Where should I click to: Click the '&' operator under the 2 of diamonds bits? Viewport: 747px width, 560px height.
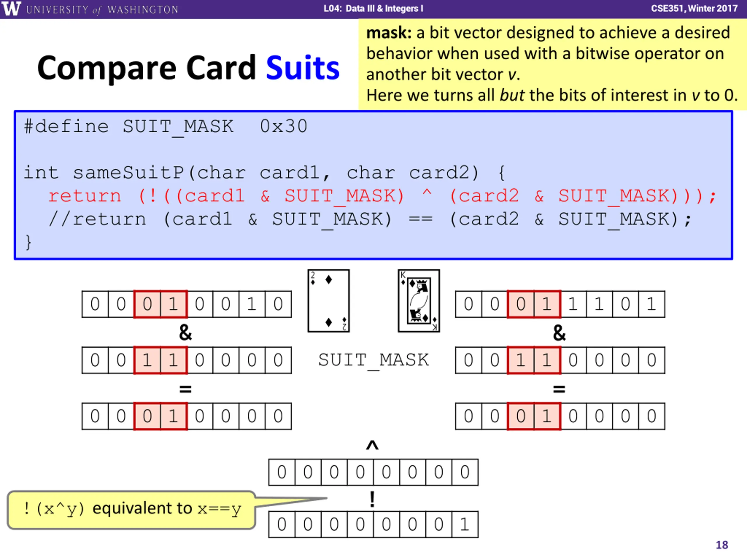pyautogui.click(x=185, y=333)
